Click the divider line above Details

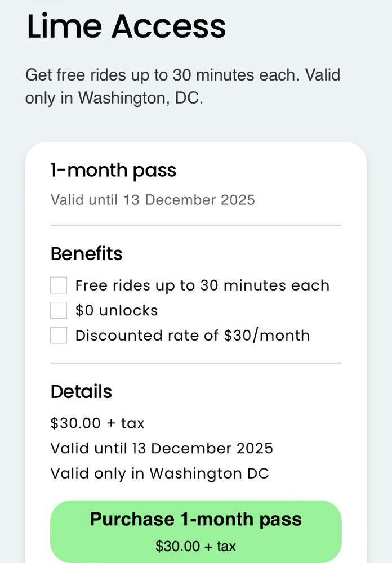(196, 363)
